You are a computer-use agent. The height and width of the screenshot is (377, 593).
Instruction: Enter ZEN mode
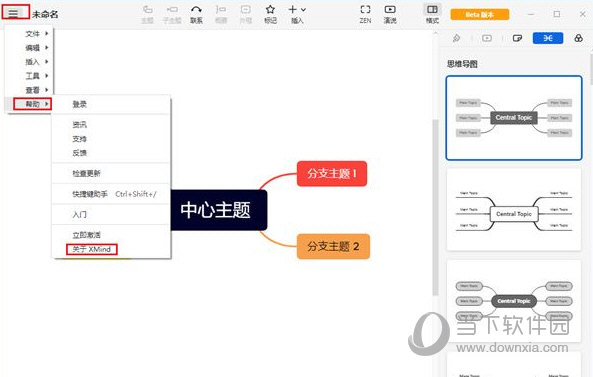coord(365,14)
